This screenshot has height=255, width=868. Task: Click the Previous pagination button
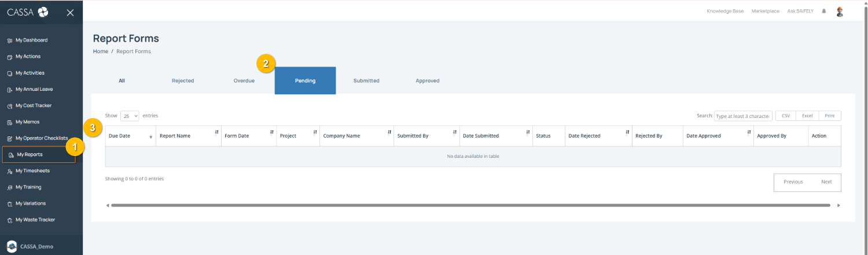793,182
